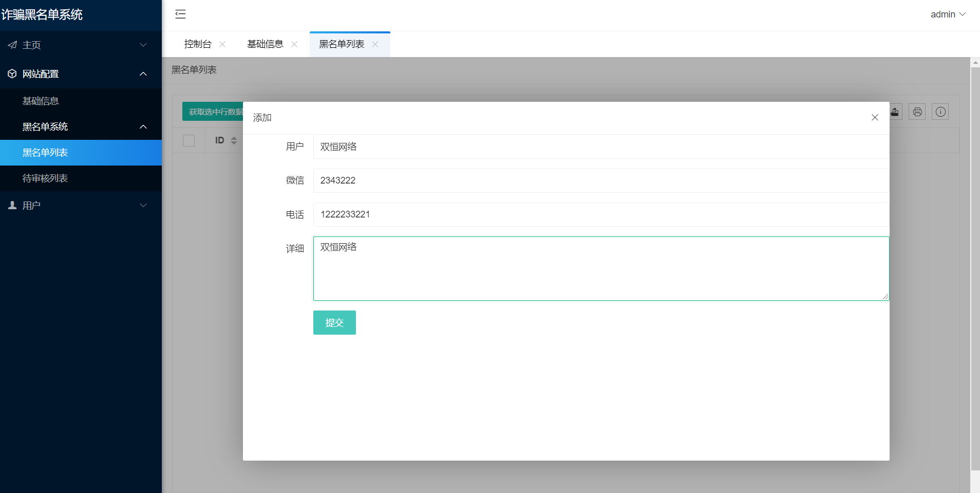The height and width of the screenshot is (493, 980).
Task: Click the sidebar collapse hamburger icon
Action: pyautogui.click(x=180, y=14)
